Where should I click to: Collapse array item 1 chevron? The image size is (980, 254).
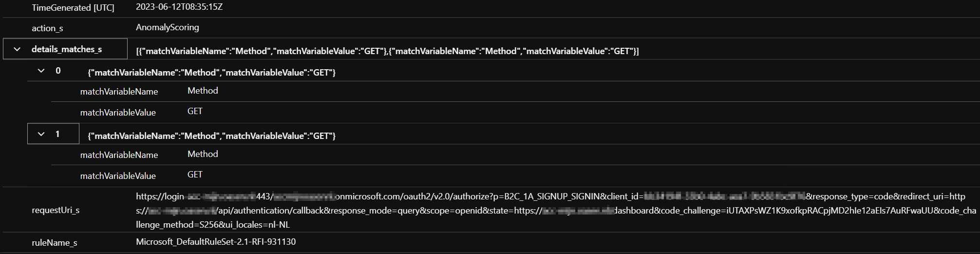[x=41, y=134]
